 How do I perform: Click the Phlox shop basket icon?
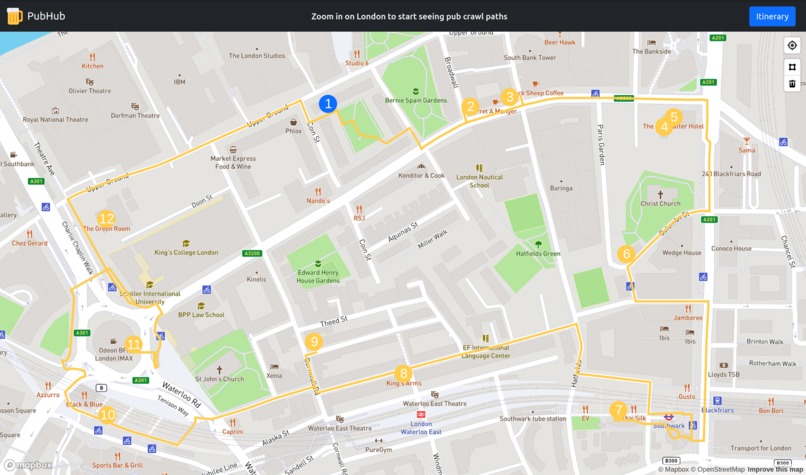point(294,122)
